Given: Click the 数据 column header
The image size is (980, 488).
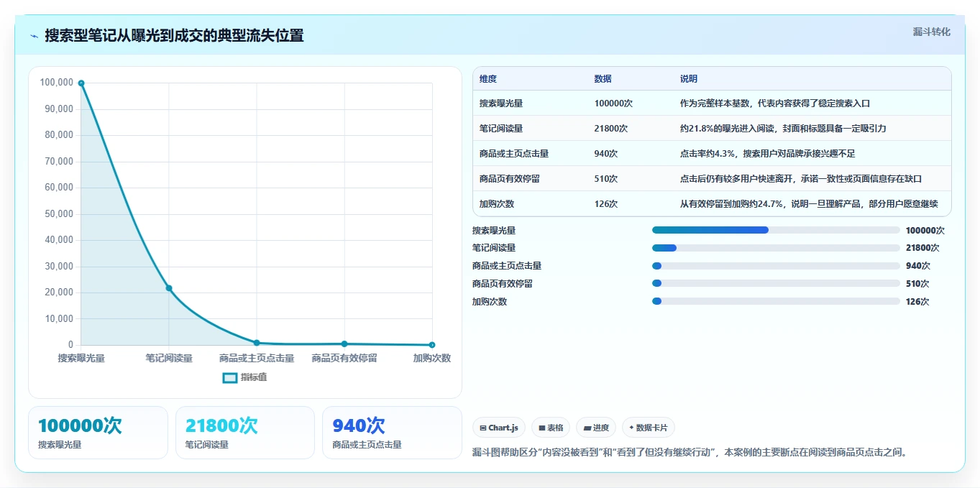Looking at the screenshot, I should click(x=603, y=79).
